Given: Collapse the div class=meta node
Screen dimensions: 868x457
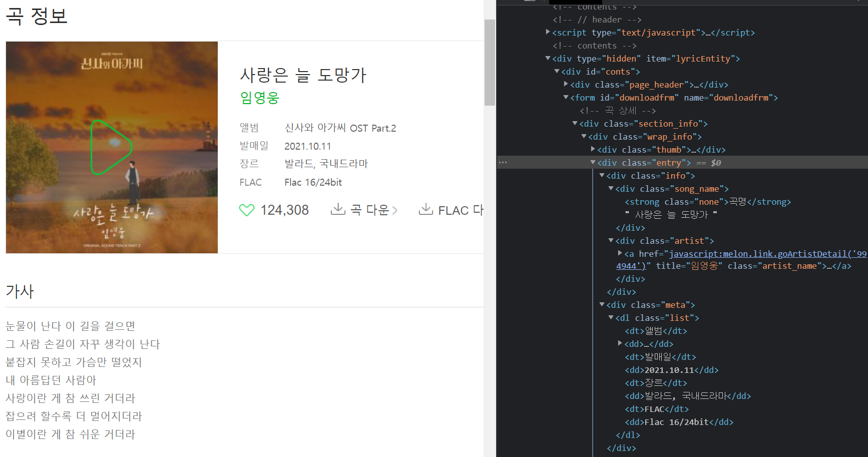Looking at the screenshot, I should click(x=602, y=304).
